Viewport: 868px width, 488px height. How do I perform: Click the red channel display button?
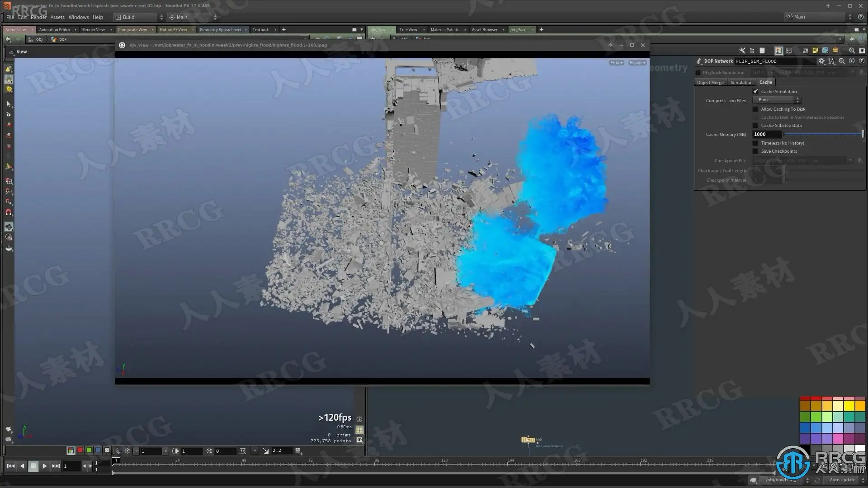(80, 450)
